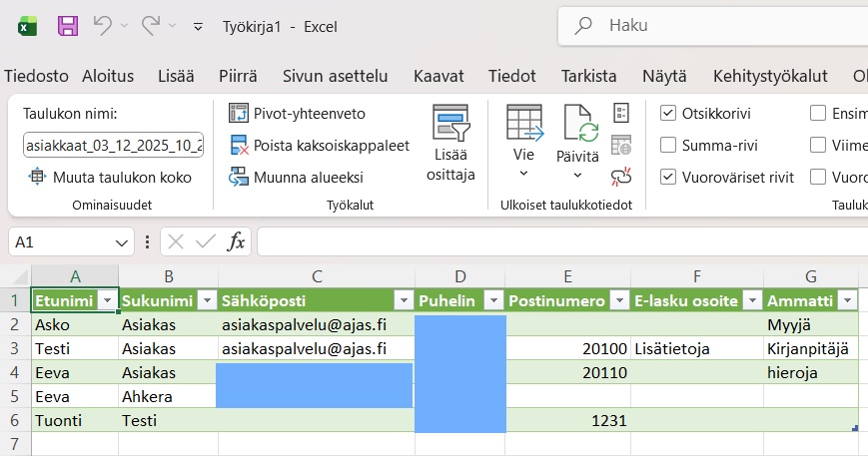The width and height of the screenshot is (868, 456).
Task: Click Lisää osittaja slicer icon
Action: [x=450, y=143]
